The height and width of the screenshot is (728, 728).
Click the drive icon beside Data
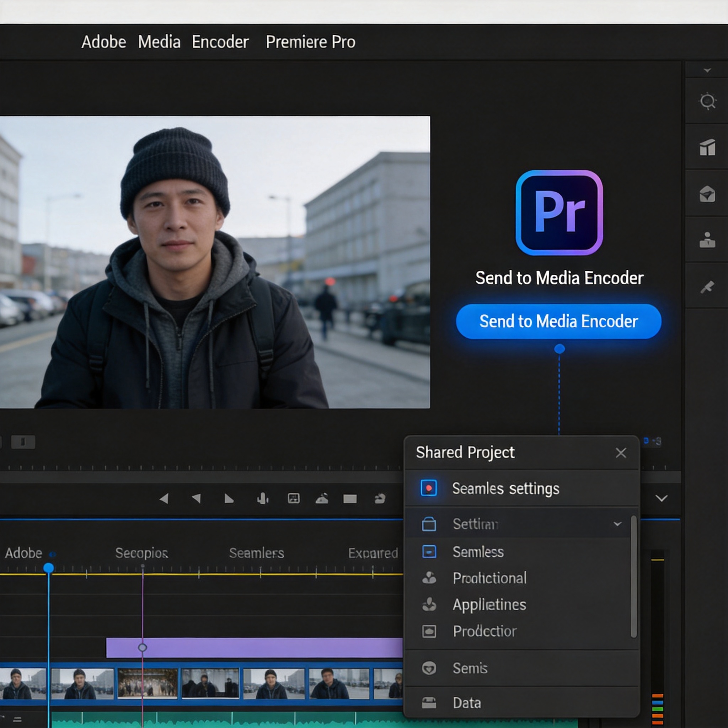429,703
